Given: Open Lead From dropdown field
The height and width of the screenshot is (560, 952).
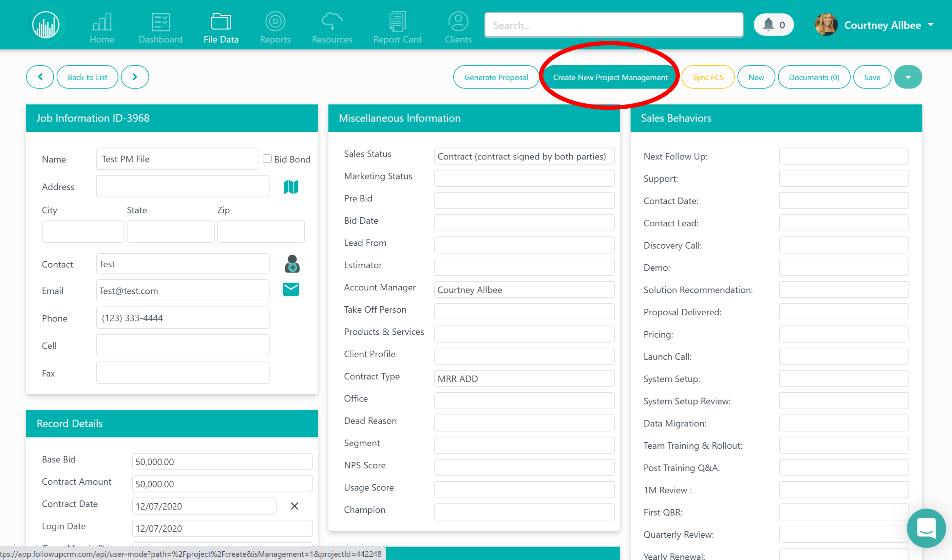Looking at the screenshot, I should 524,245.
